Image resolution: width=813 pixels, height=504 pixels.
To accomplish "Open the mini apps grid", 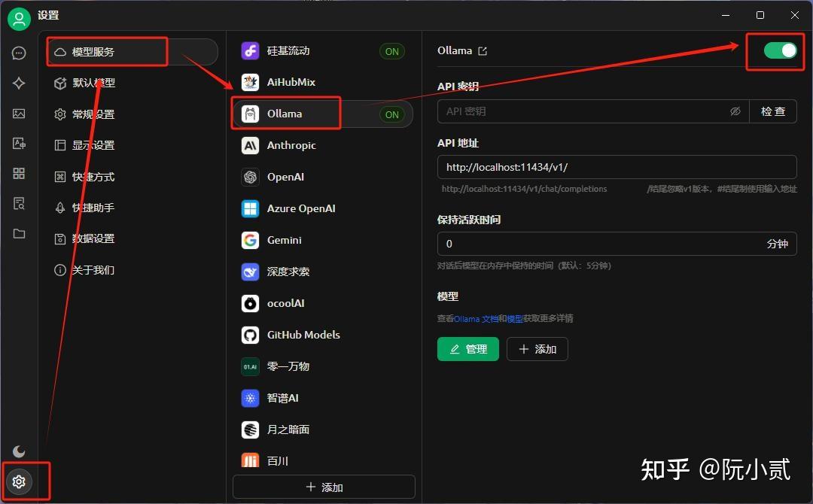I will pos(19,174).
